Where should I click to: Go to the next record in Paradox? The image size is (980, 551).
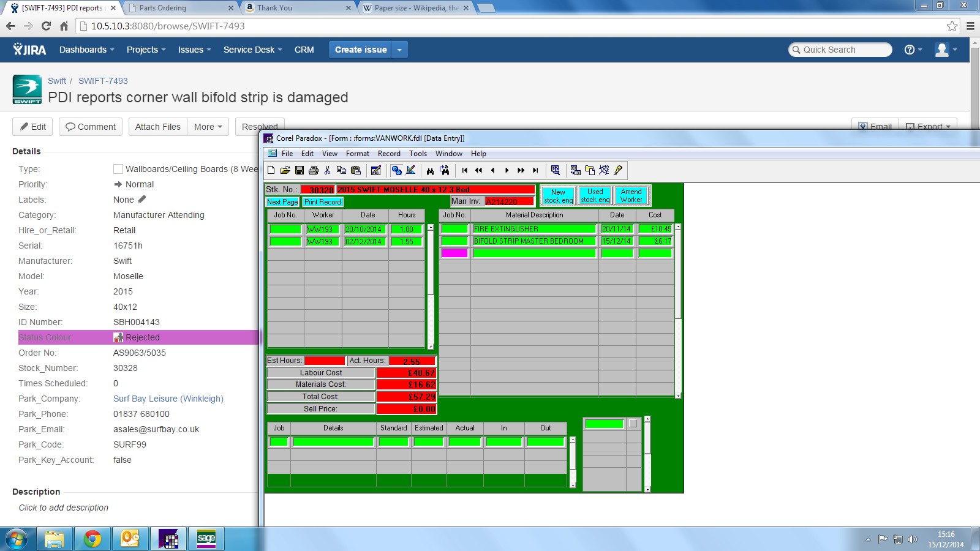tap(507, 170)
